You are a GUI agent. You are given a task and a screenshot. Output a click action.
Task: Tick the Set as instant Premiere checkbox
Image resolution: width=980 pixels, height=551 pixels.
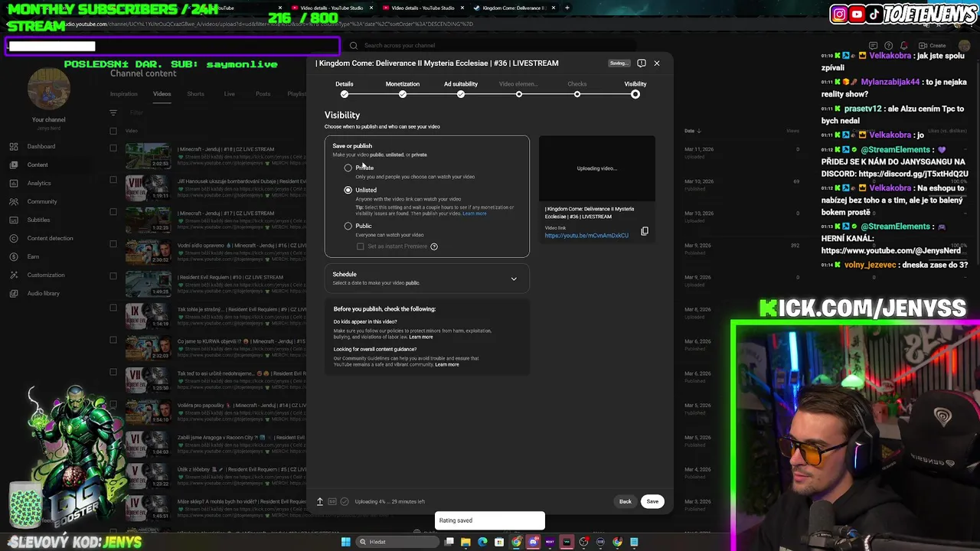pos(361,246)
